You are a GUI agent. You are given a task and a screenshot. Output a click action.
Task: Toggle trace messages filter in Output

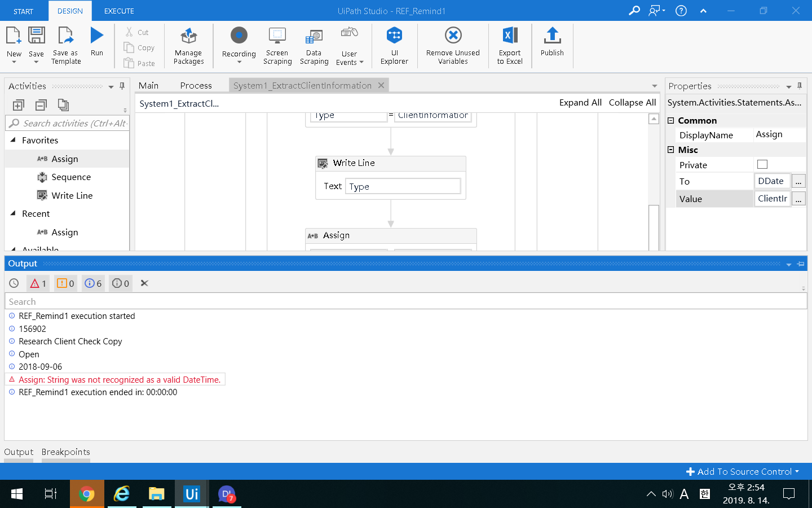[x=121, y=283]
